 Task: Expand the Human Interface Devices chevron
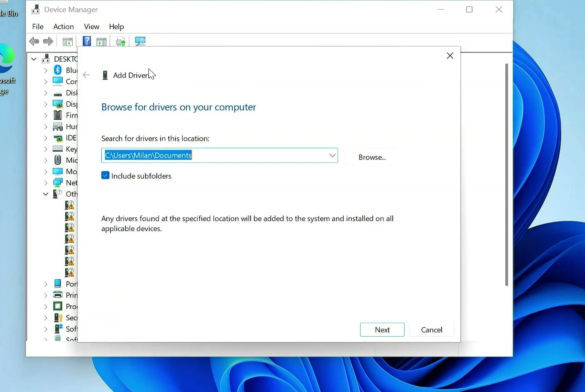tap(45, 127)
